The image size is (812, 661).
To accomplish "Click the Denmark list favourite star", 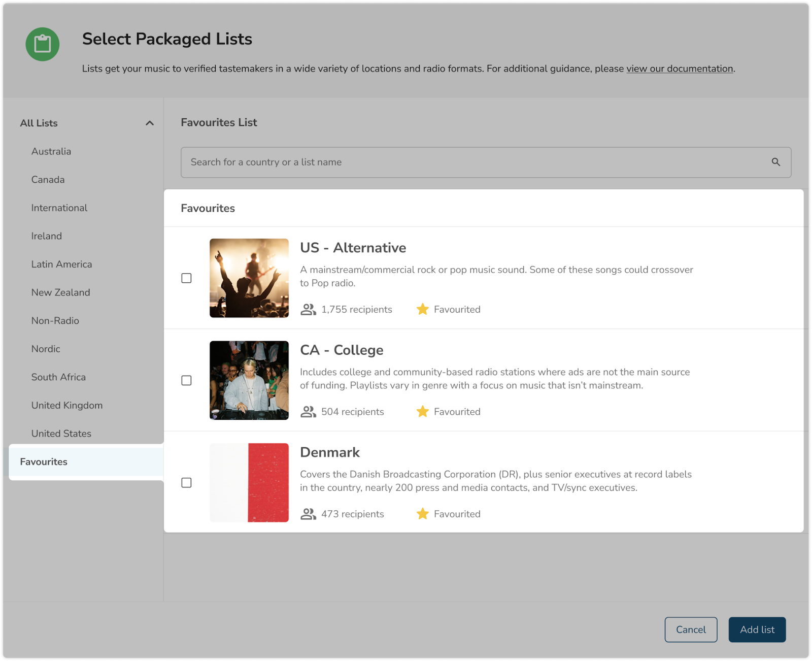I will (x=422, y=514).
